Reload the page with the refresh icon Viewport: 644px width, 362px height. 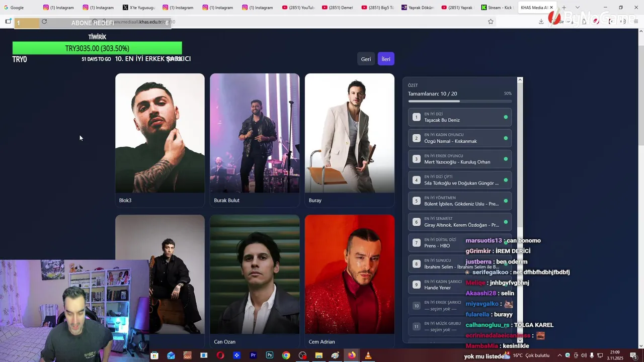[44, 22]
